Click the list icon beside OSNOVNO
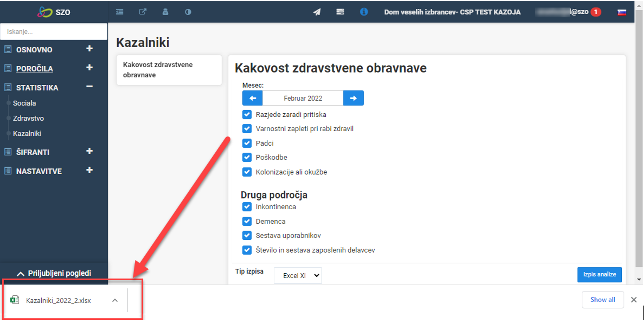 coord(8,49)
